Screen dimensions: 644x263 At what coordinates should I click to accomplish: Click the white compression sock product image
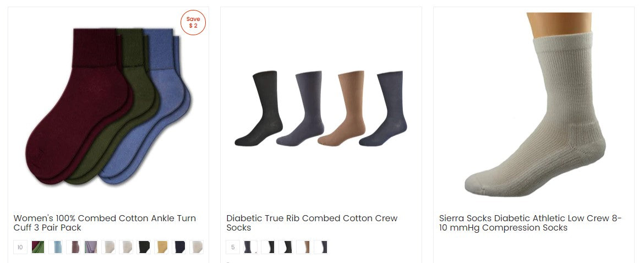[535, 105]
